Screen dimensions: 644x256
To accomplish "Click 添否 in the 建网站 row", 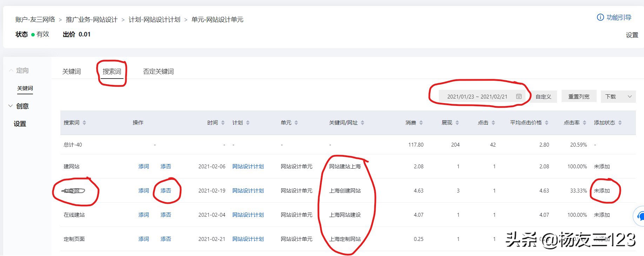I will click(x=166, y=167).
